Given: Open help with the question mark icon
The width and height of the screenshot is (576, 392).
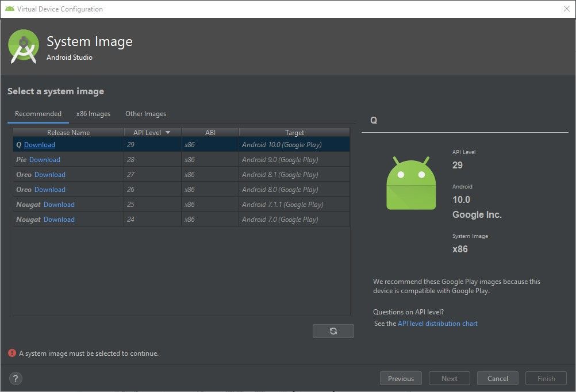Looking at the screenshot, I should [16, 378].
